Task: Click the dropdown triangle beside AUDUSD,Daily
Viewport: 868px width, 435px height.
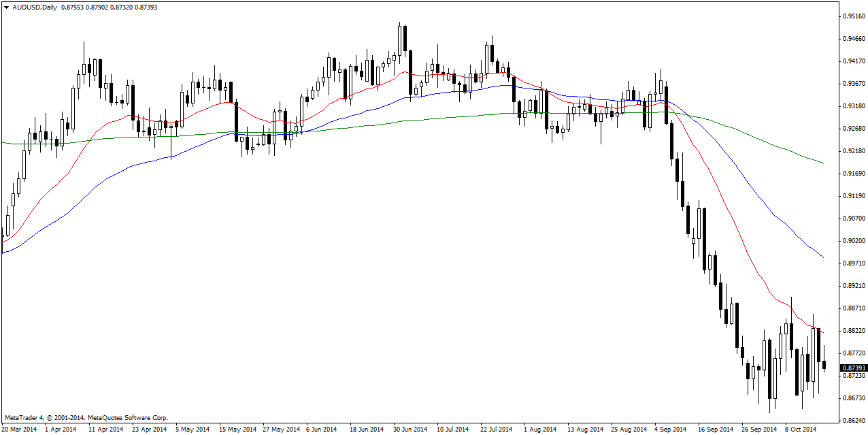Action: pyautogui.click(x=6, y=7)
